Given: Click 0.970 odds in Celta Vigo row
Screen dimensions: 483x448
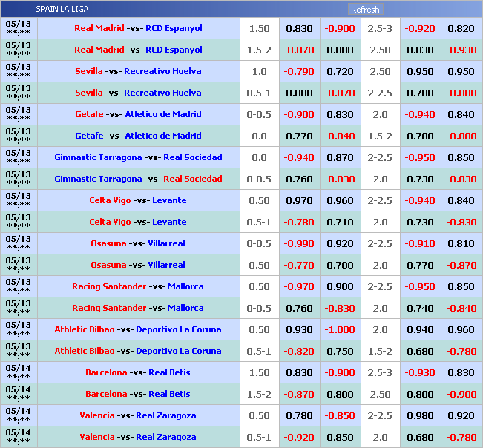Looking at the screenshot, I should (299, 200).
